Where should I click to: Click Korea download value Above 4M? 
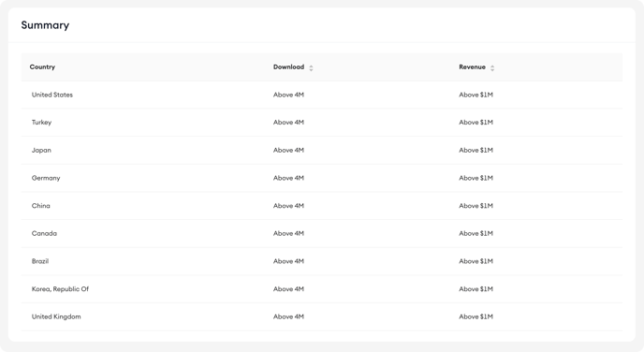(x=288, y=288)
